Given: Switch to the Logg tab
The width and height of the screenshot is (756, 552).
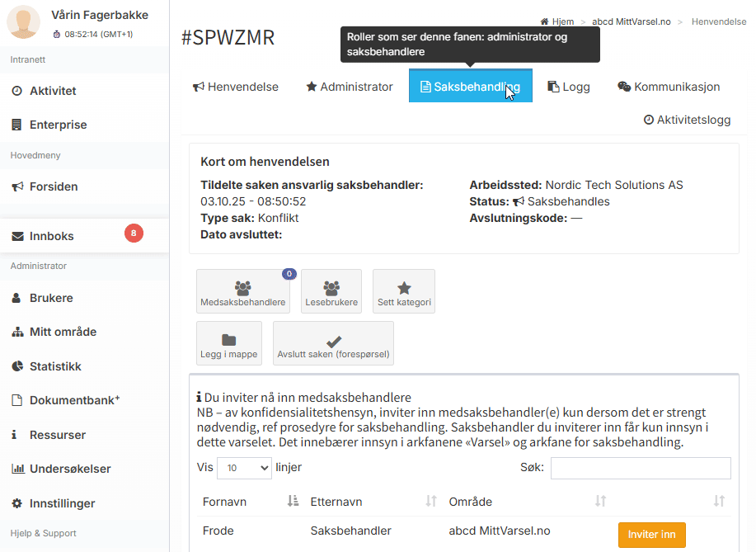Looking at the screenshot, I should [x=569, y=87].
